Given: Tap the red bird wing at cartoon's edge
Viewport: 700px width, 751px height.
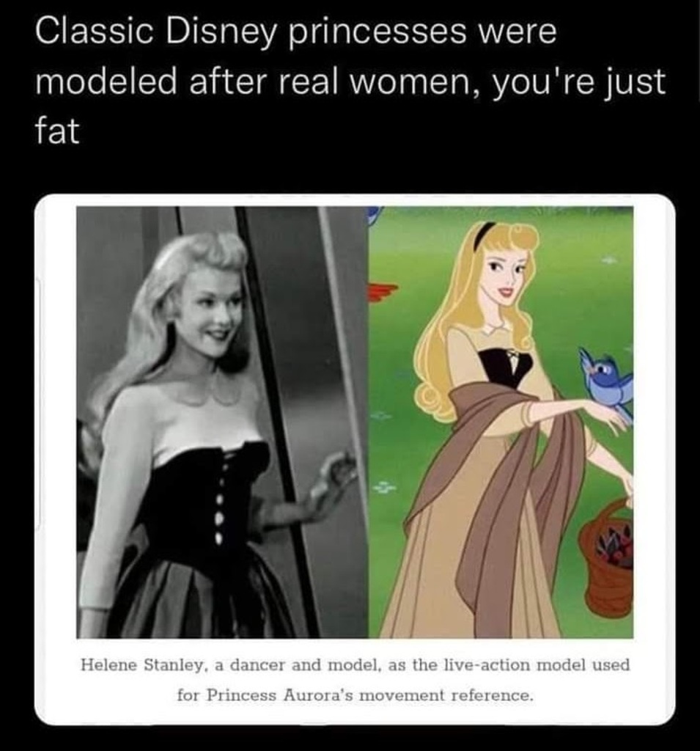Looking at the screenshot, I should [x=382, y=291].
